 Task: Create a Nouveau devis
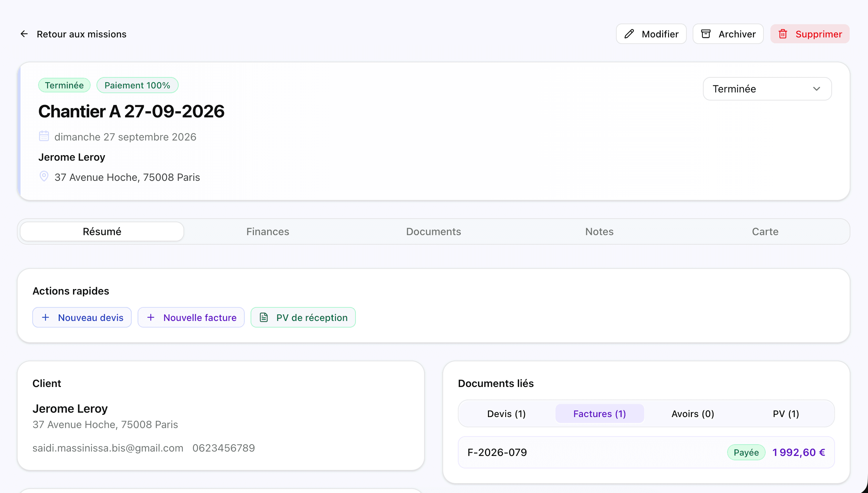click(82, 317)
